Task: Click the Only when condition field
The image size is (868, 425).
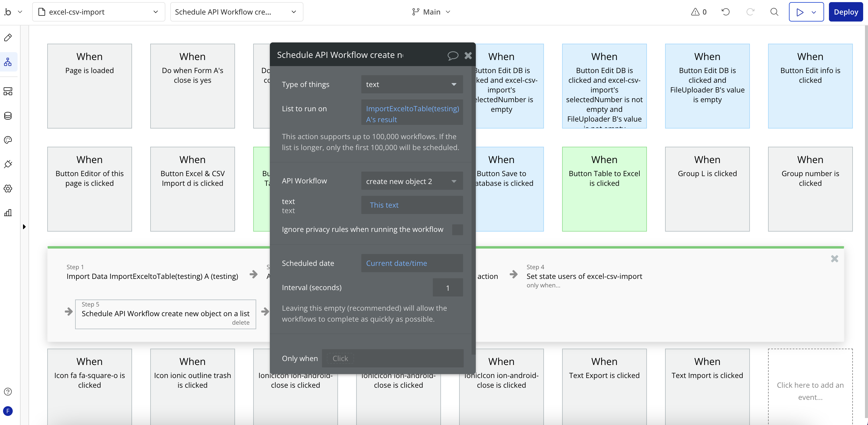Action: coord(392,358)
